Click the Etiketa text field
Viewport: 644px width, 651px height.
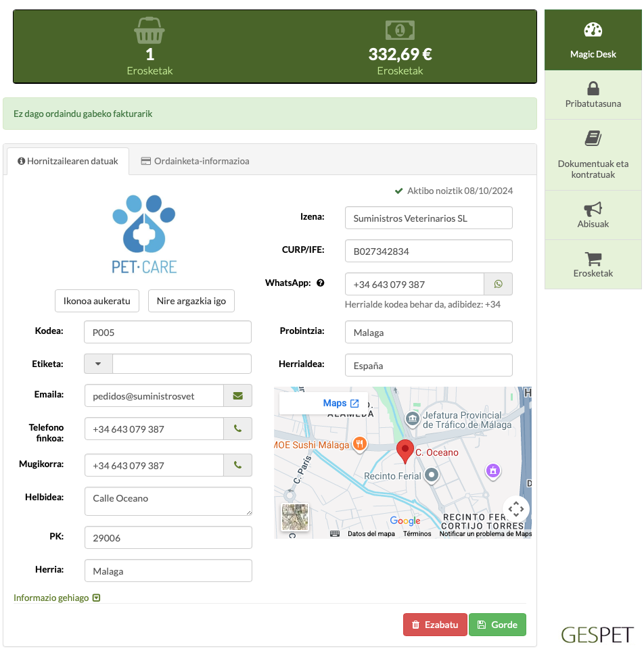click(x=181, y=364)
